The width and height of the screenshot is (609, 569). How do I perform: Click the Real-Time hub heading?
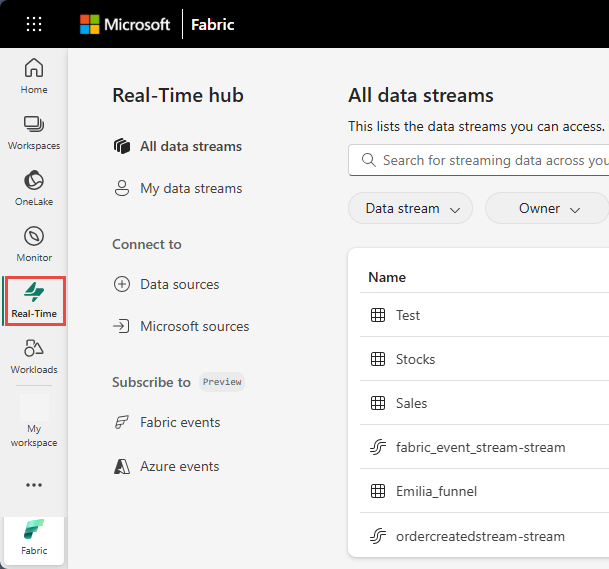click(178, 96)
